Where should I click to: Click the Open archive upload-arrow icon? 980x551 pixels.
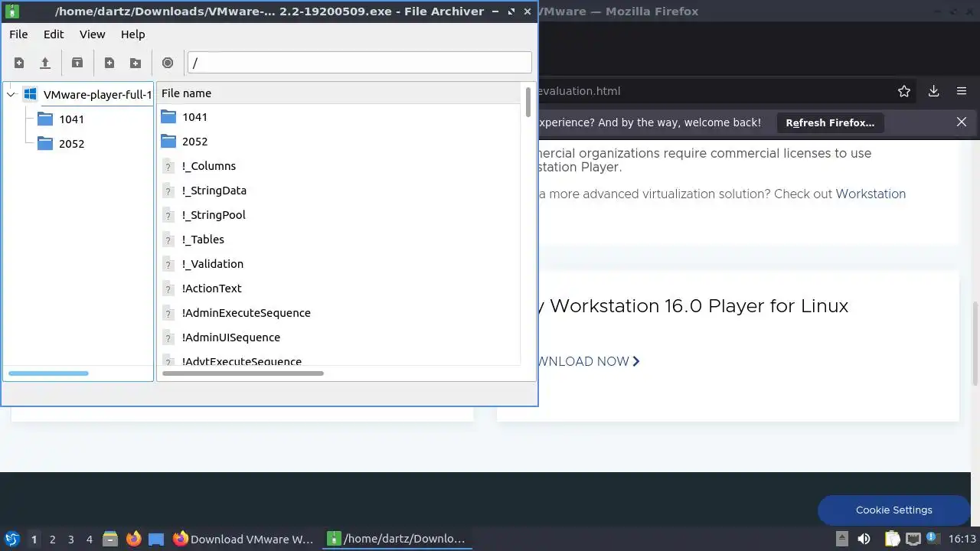coord(45,63)
